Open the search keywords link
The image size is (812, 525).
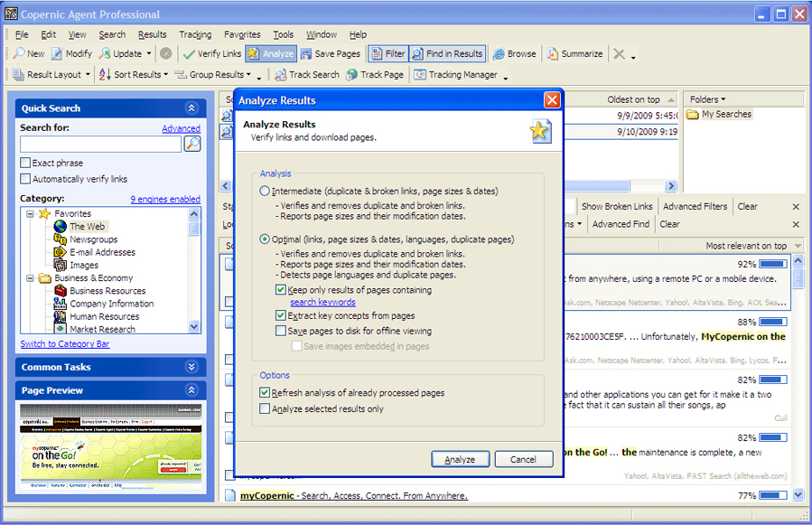click(x=322, y=302)
